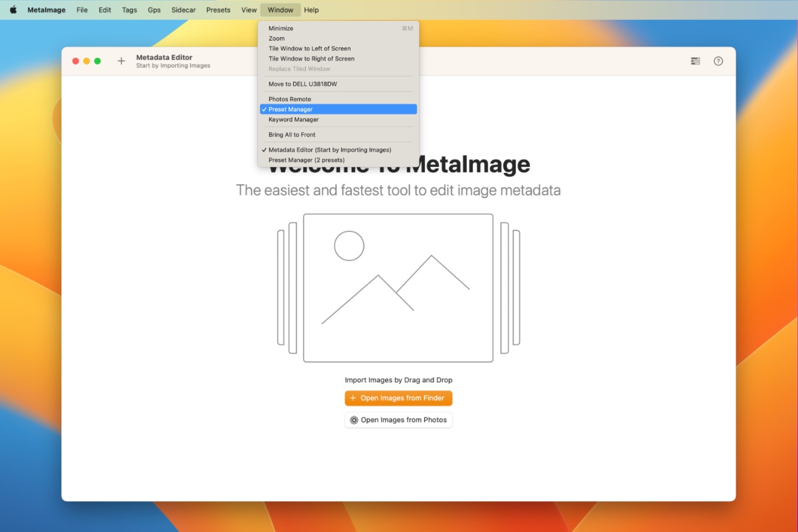Open the View menu

point(249,10)
